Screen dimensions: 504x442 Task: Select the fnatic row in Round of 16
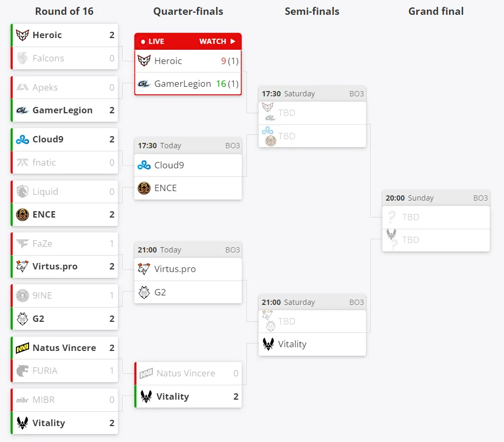pos(65,163)
